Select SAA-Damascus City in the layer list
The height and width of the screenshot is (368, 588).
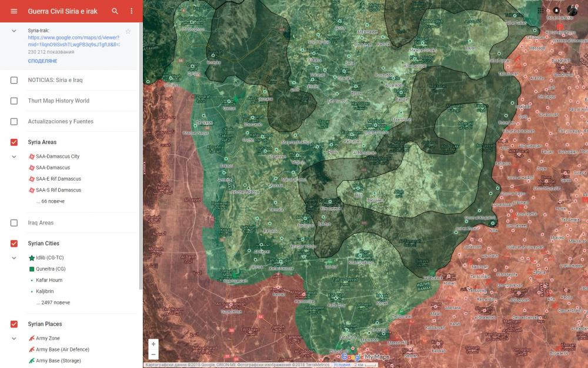click(x=57, y=157)
